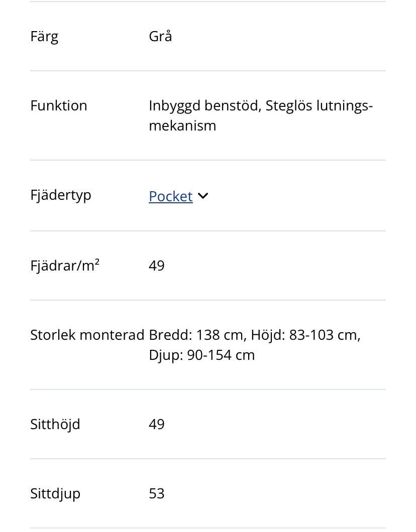Screen dimensions: 416x532
Task: Select the 49 value beside Sitthöjd
Action: [x=157, y=424]
